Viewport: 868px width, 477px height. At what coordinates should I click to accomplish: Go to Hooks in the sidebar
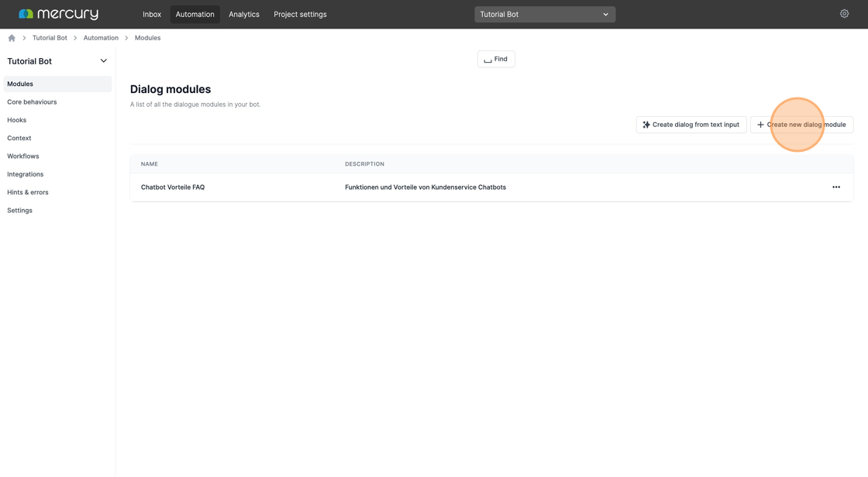point(17,120)
